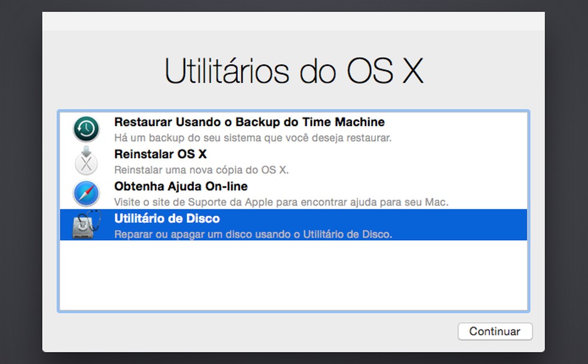Click "Reparar ou apagar um disco" description
Viewport: 588px width, 364px height.
tap(253, 234)
